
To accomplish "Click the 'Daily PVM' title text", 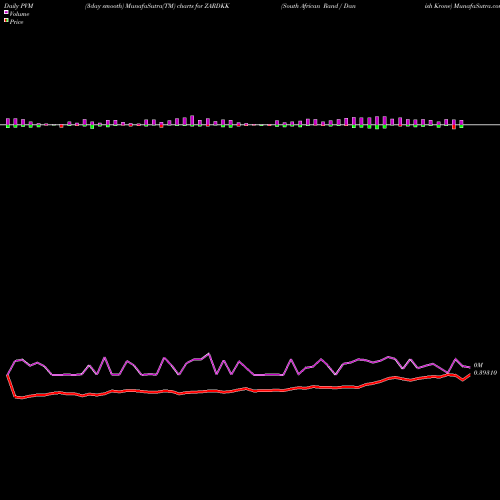I will point(19,6).
